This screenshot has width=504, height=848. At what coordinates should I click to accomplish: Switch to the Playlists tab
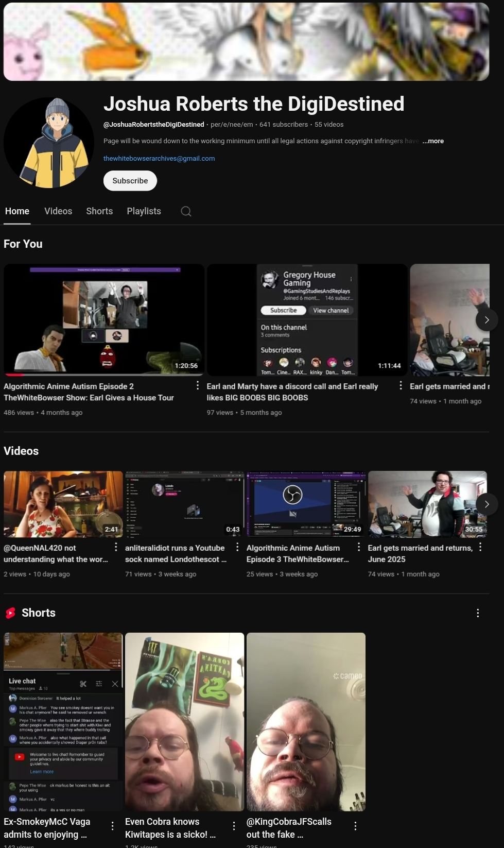coord(144,211)
